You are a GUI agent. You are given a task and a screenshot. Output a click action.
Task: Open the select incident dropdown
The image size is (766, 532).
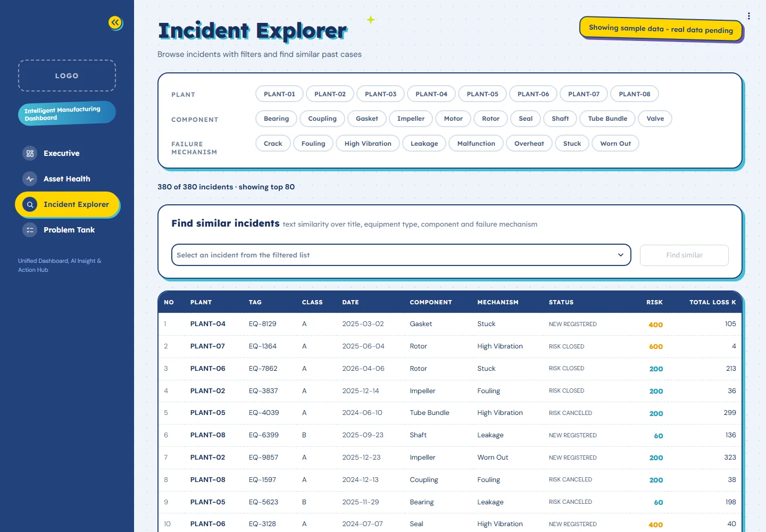pos(401,255)
